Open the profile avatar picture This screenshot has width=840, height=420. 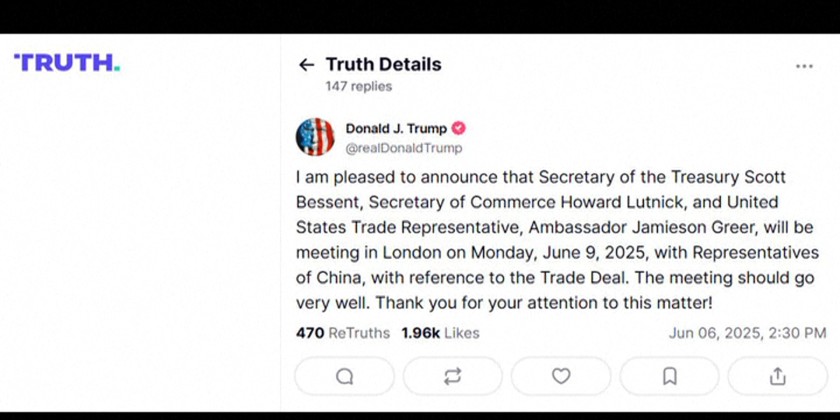315,137
